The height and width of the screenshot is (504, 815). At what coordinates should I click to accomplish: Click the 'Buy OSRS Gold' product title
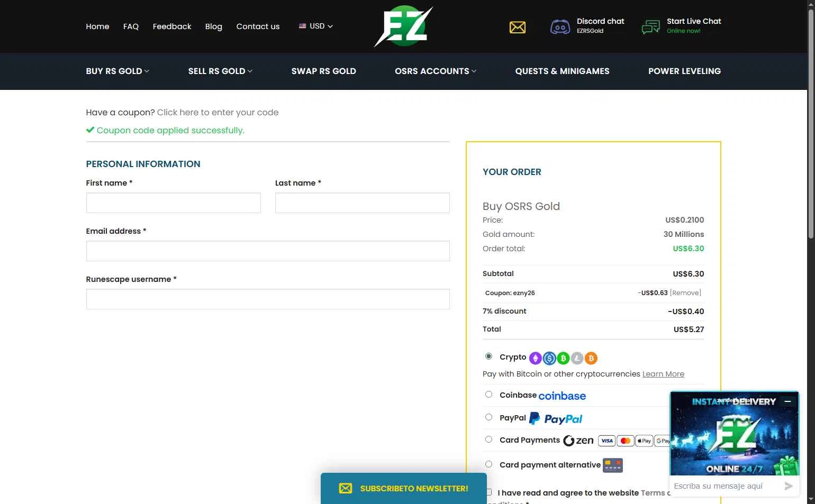click(521, 206)
